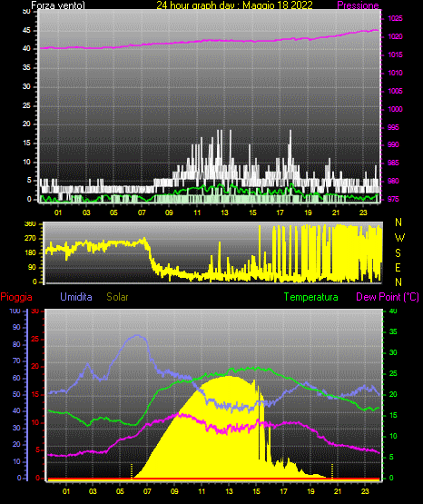The image size is (423, 504).
Task: Click the 90 value on blue humidity axis
Action: [x=16, y=327]
